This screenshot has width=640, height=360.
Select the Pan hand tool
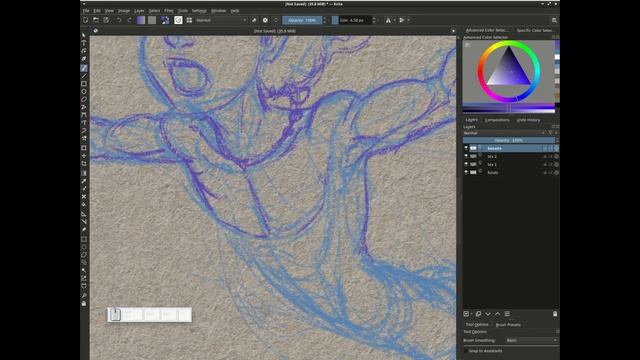point(84,303)
